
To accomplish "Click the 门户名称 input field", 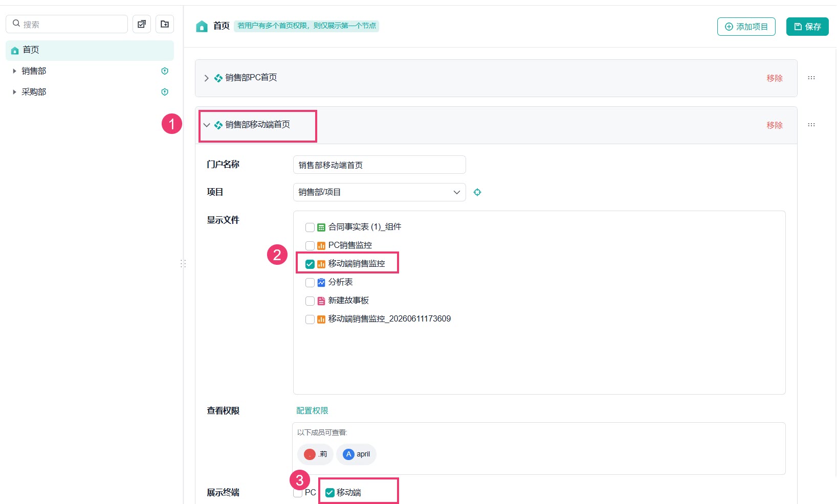I will click(x=380, y=165).
